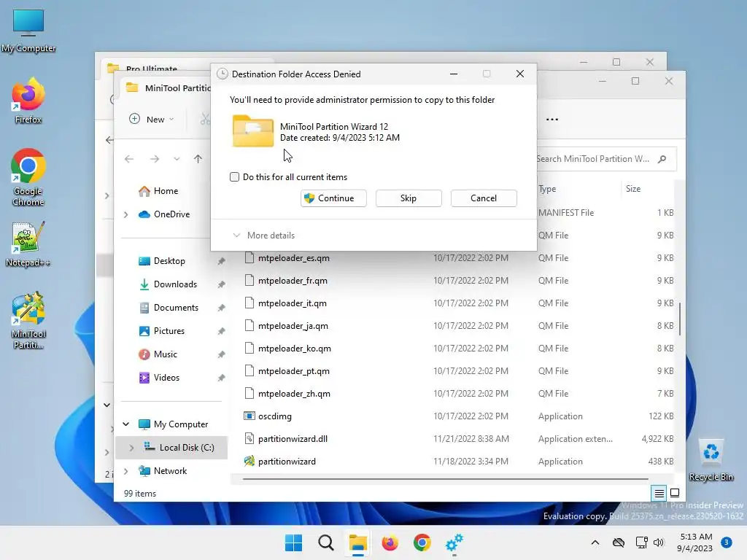
Task: Open taskbar Search
Action: pyautogui.click(x=326, y=542)
